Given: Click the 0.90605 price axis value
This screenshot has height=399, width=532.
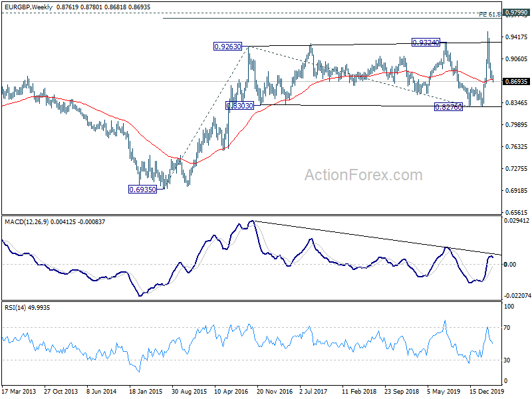Looking at the screenshot, I should click(517, 59).
